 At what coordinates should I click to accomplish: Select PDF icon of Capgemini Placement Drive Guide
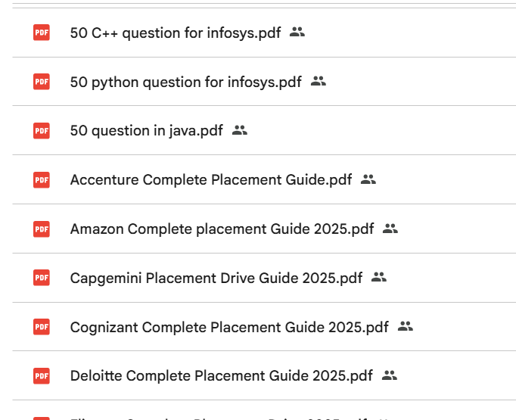tap(42, 278)
